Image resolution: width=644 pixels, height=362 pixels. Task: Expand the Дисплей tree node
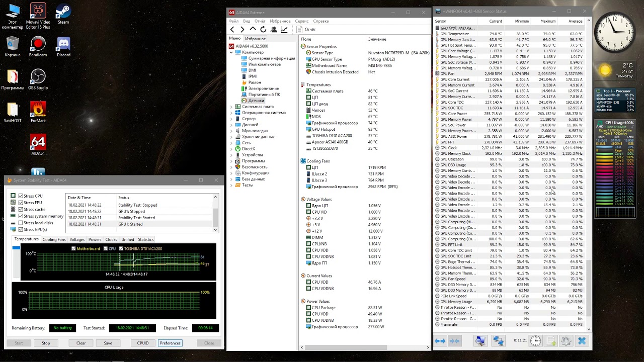click(x=231, y=125)
